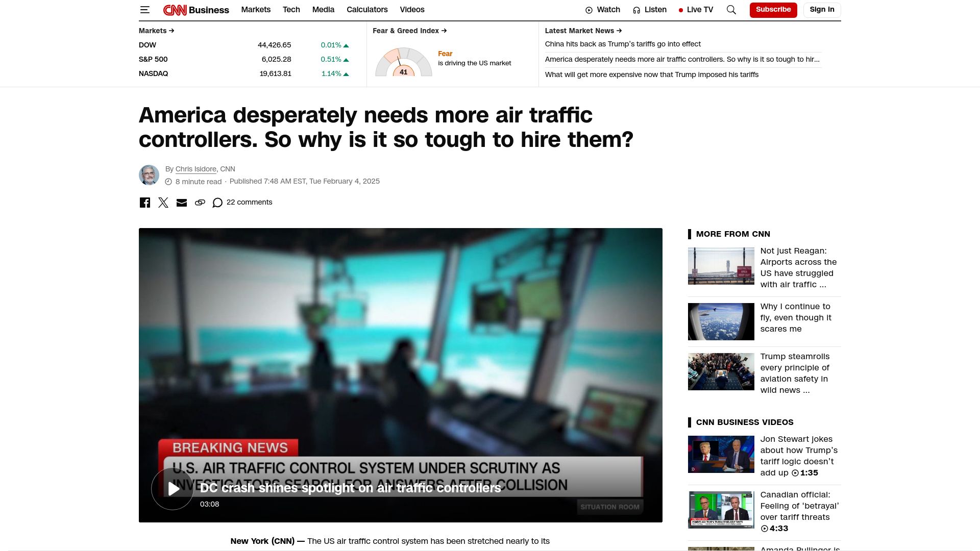Open Videos navigation item
Screen dimensions: 980x551
click(x=412, y=10)
